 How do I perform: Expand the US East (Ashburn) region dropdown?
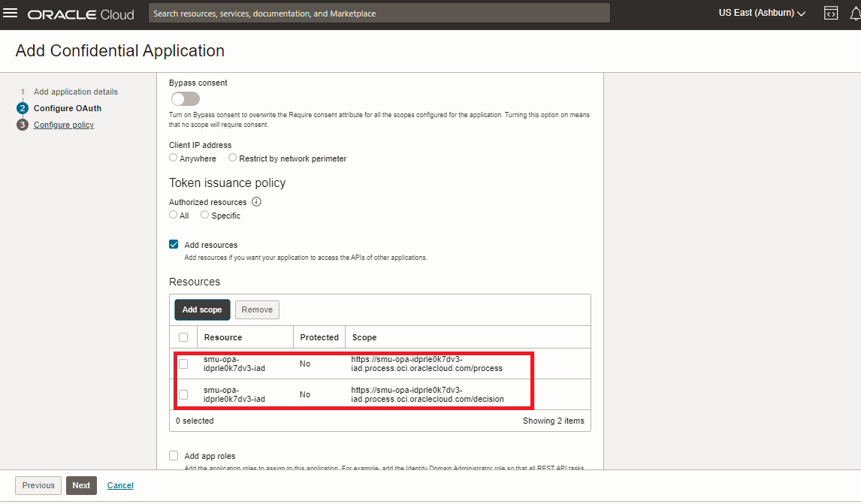point(762,14)
